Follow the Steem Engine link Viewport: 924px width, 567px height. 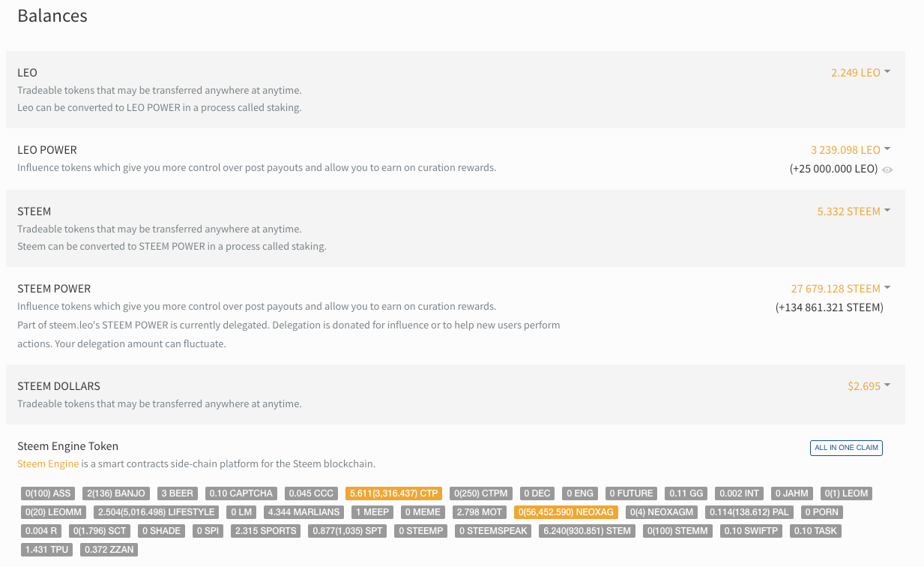48,463
